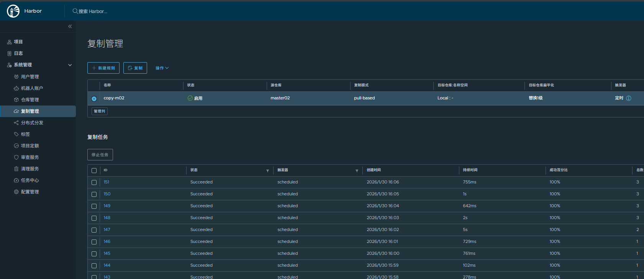644x279 pixels.
Task: Open 日志 in the sidebar
Action: 18,53
